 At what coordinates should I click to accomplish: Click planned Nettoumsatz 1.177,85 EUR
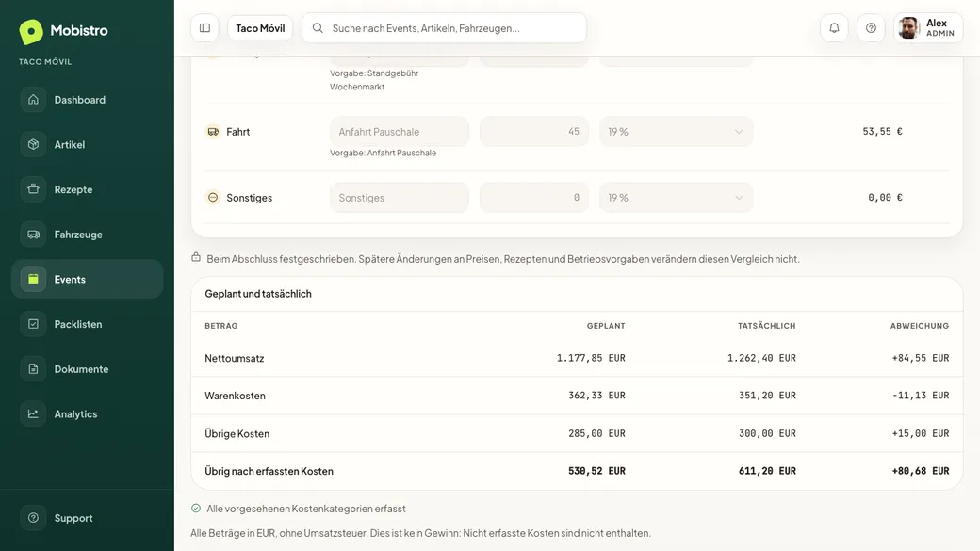[591, 358]
